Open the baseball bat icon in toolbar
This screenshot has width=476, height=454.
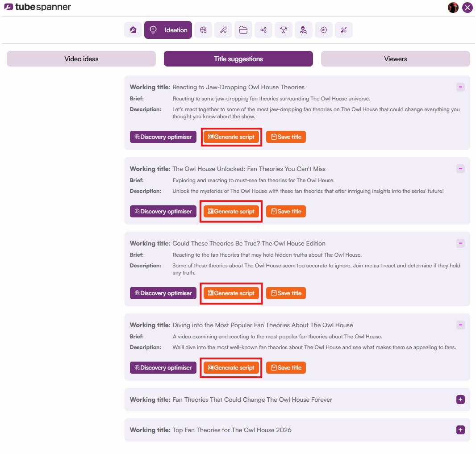[x=223, y=30]
